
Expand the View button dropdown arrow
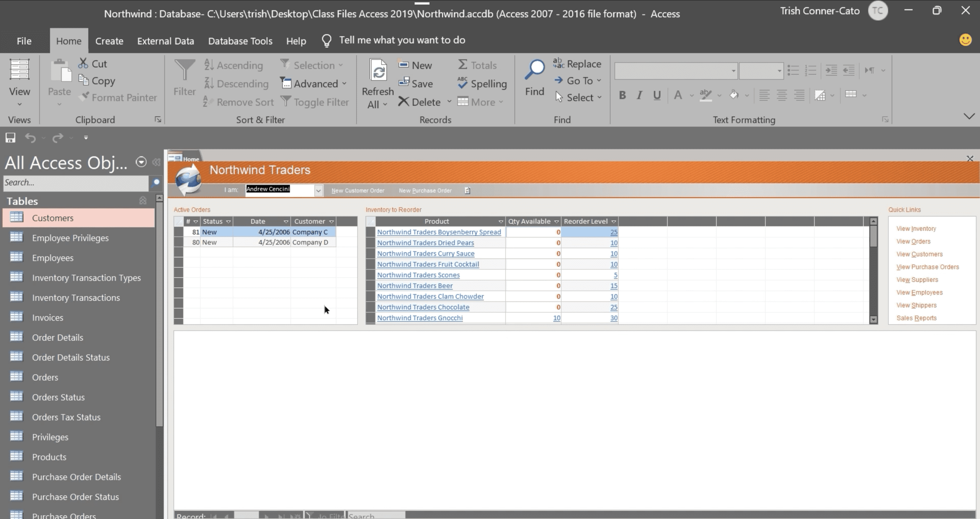[20, 104]
